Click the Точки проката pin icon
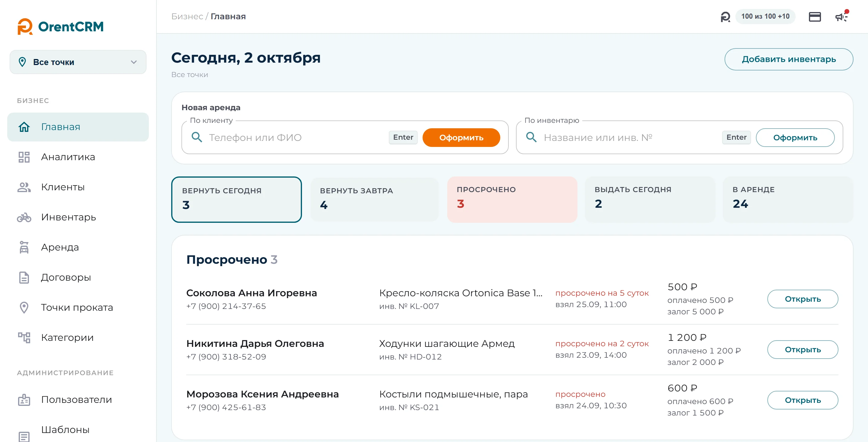868x442 pixels. pos(24,307)
